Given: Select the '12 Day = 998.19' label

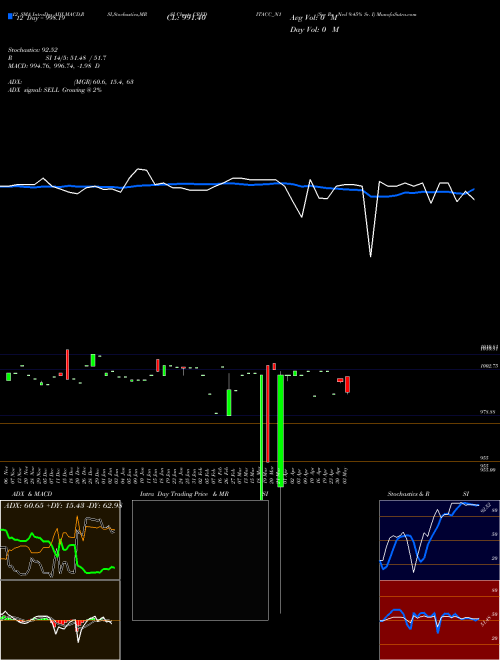Looking at the screenshot, I should 40,18.
